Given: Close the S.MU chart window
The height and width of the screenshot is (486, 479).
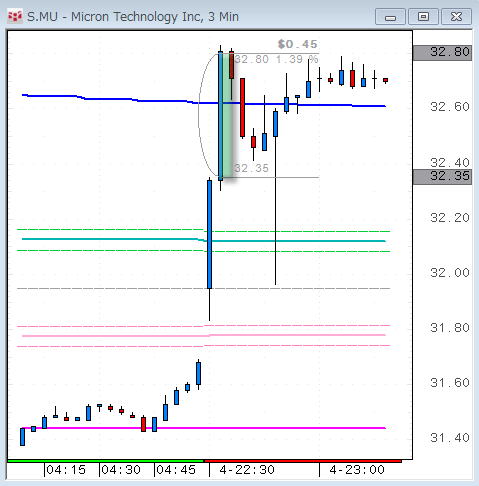Looking at the screenshot, I should [x=456, y=17].
